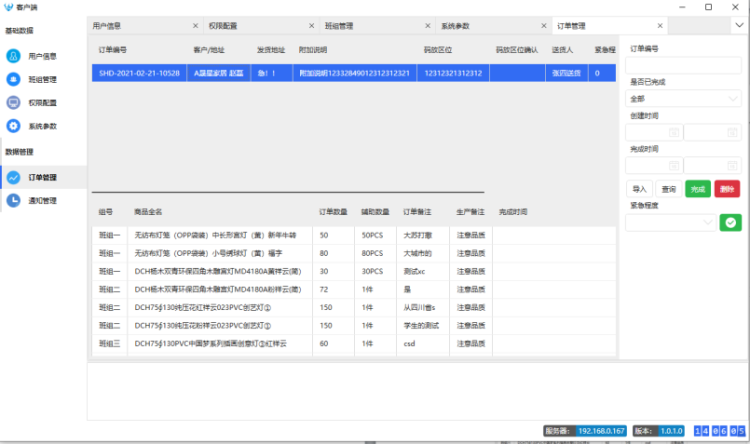Open 班组管理 in the sidebar
Image resolution: width=750 pixels, height=444 pixels.
42,79
